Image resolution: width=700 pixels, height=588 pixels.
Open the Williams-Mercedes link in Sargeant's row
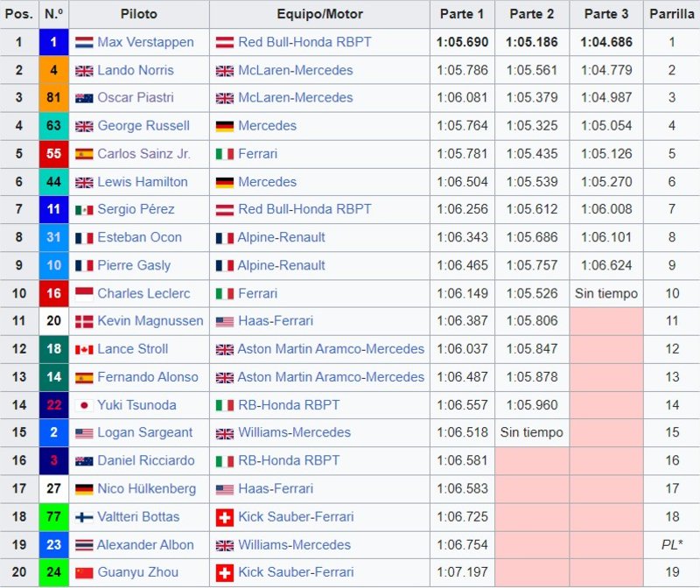coord(295,432)
